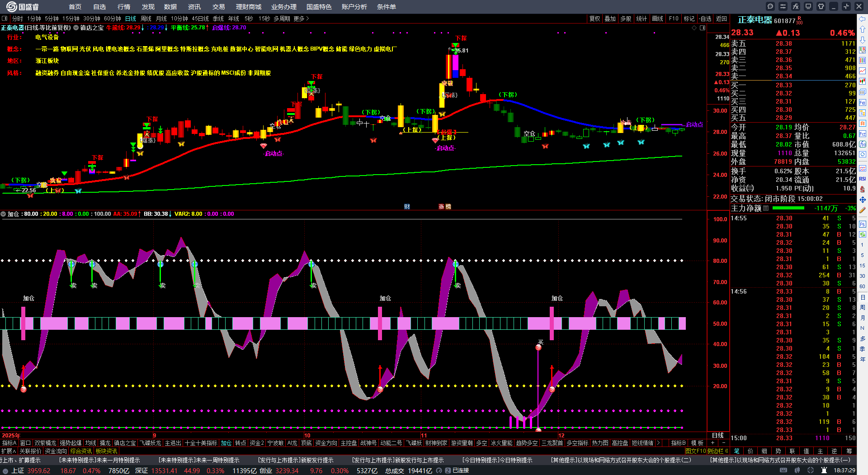The height and width of the screenshot is (475, 868).
Task: Click the red dollar sign sidebar icon
Action: pyautogui.click(x=863, y=189)
